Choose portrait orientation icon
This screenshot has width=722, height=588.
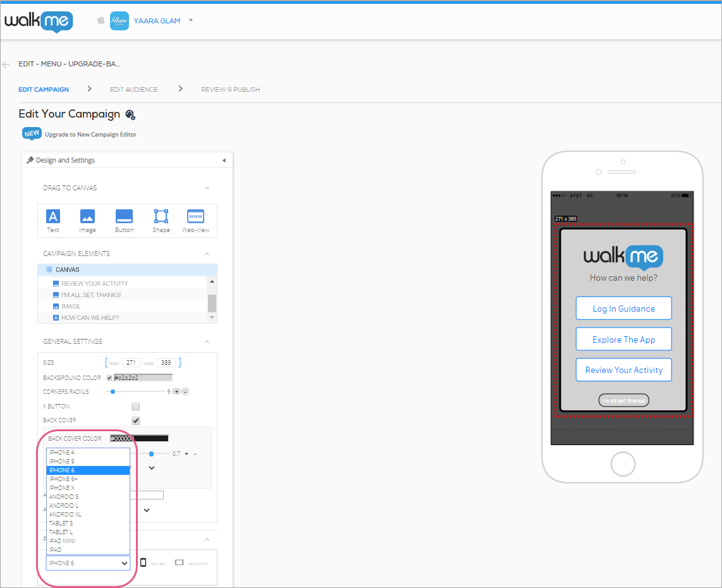click(x=144, y=563)
